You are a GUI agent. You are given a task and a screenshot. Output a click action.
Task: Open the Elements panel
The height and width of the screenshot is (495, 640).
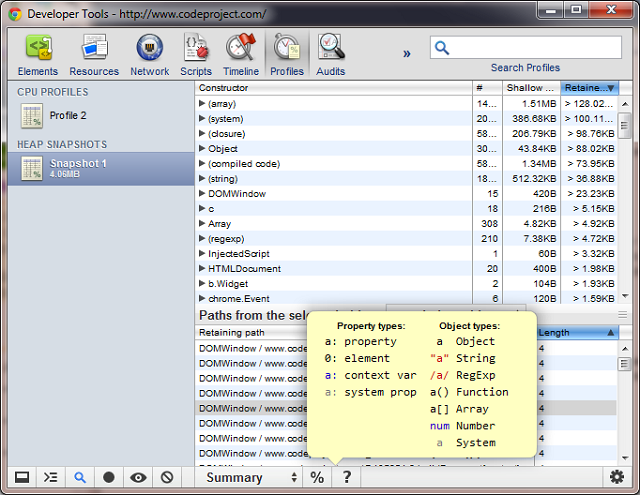[x=38, y=55]
